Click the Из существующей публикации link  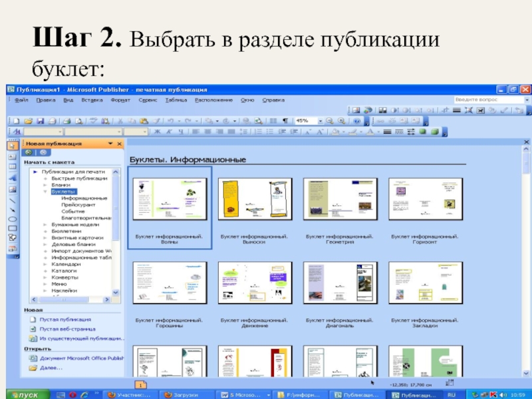point(80,338)
